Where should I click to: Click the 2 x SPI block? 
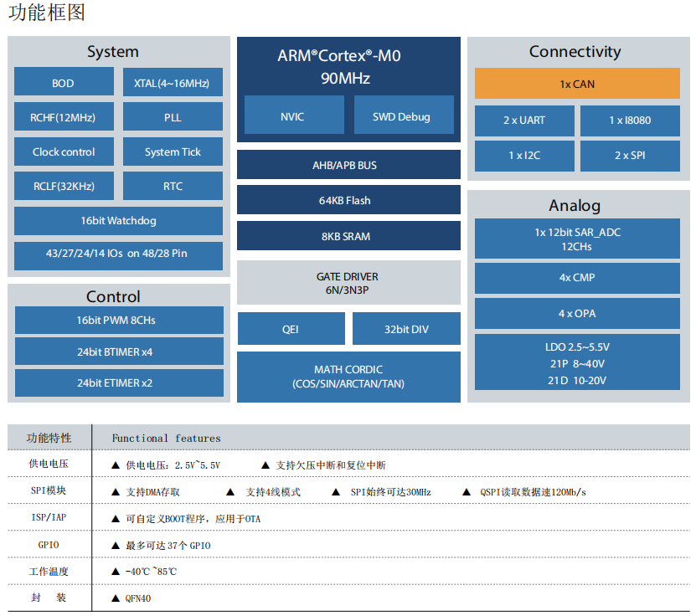630,157
